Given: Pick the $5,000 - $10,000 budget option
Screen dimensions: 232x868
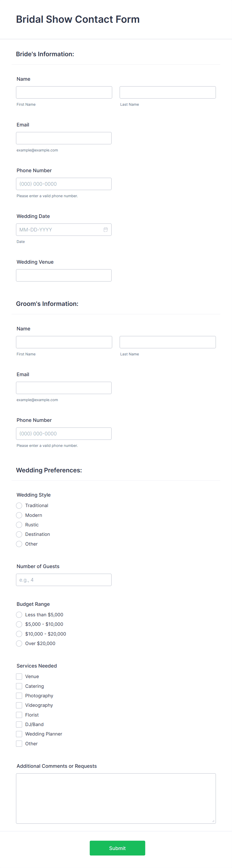Looking at the screenshot, I should tap(19, 624).
